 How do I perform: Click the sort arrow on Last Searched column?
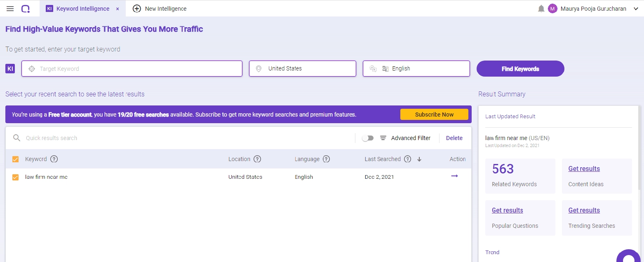point(419,159)
